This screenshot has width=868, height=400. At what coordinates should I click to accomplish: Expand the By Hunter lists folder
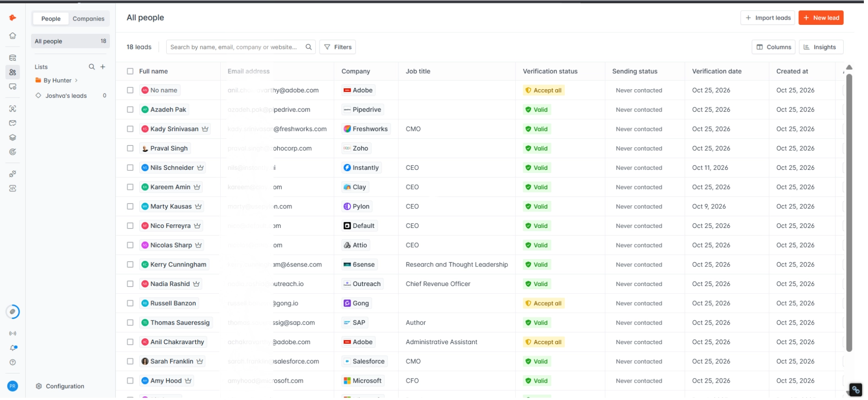(57, 81)
